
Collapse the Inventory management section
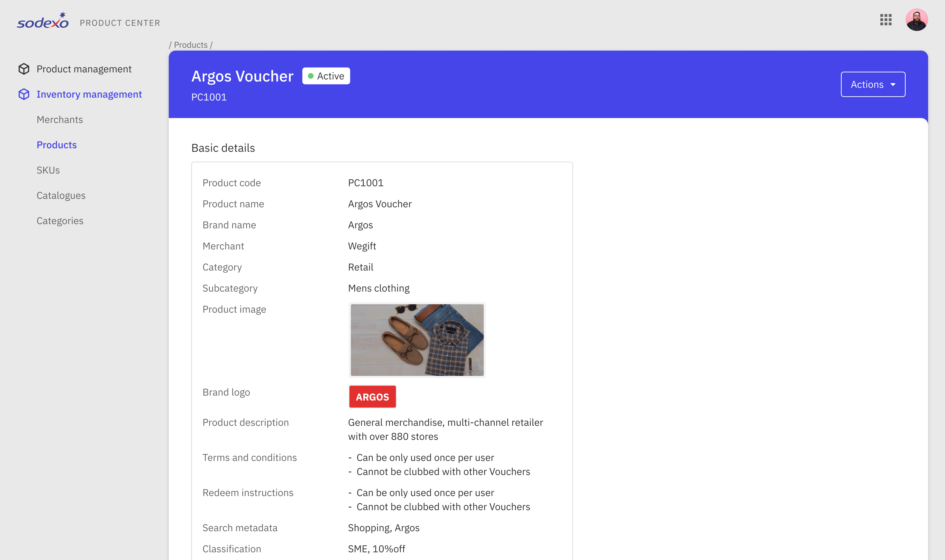point(89,94)
